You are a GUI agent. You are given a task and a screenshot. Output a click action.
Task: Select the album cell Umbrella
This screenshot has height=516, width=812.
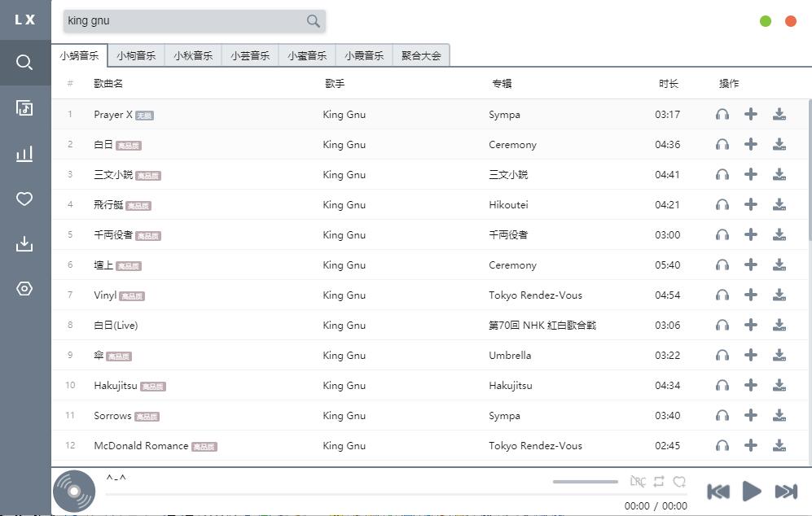coord(510,356)
